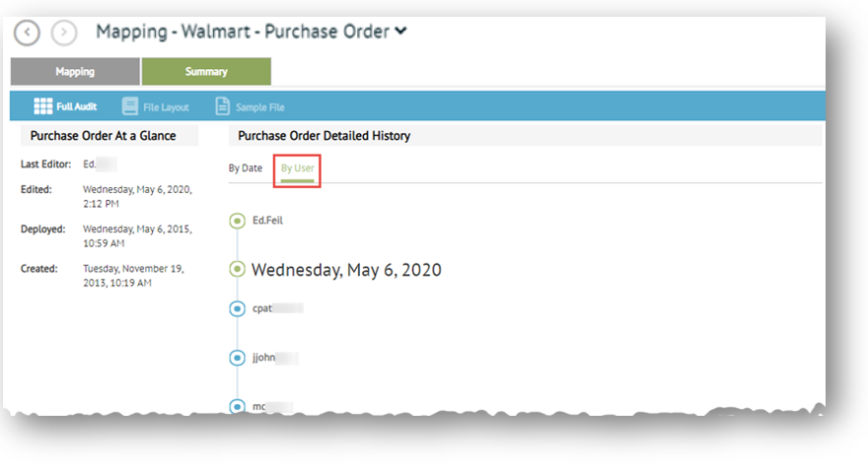
Task: Select the jjohn user timeline node
Action: [x=237, y=358]
